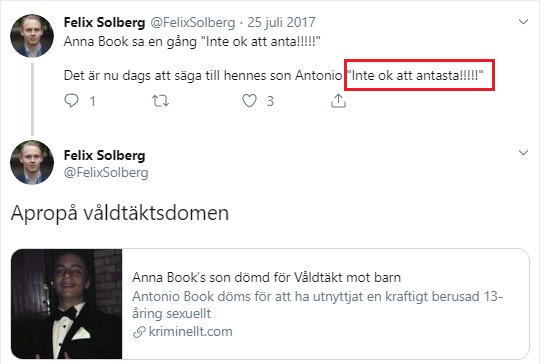The width and height of the screenshot is (546, 364).
Task: Retweet the first tweet
Action: (x=161, y=101)
